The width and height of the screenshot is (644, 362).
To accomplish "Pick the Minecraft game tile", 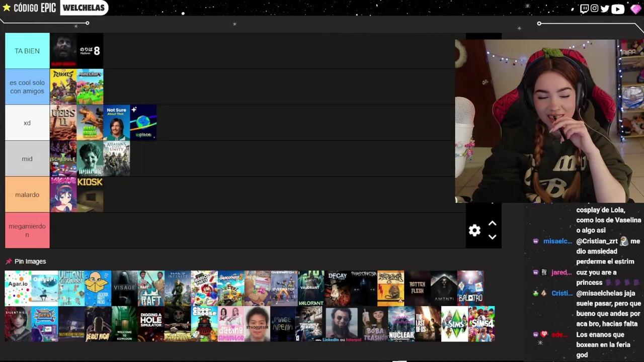I will pyautogui.click(x=90, y=87).
